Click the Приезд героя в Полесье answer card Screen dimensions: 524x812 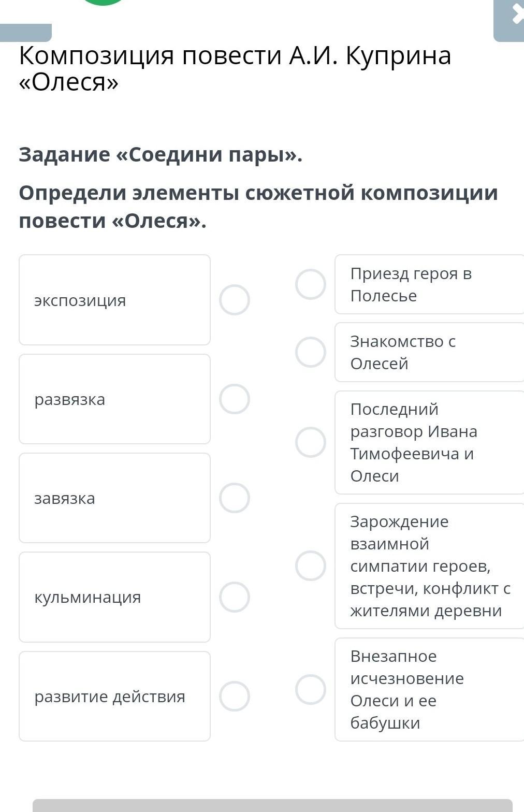[x=429, y=284]
